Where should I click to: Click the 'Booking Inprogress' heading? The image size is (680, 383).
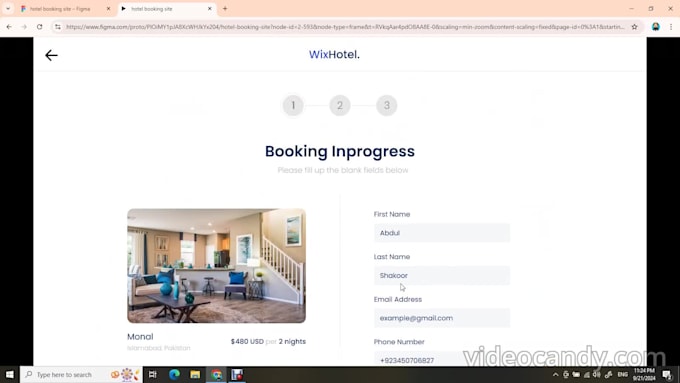point(340,151)
